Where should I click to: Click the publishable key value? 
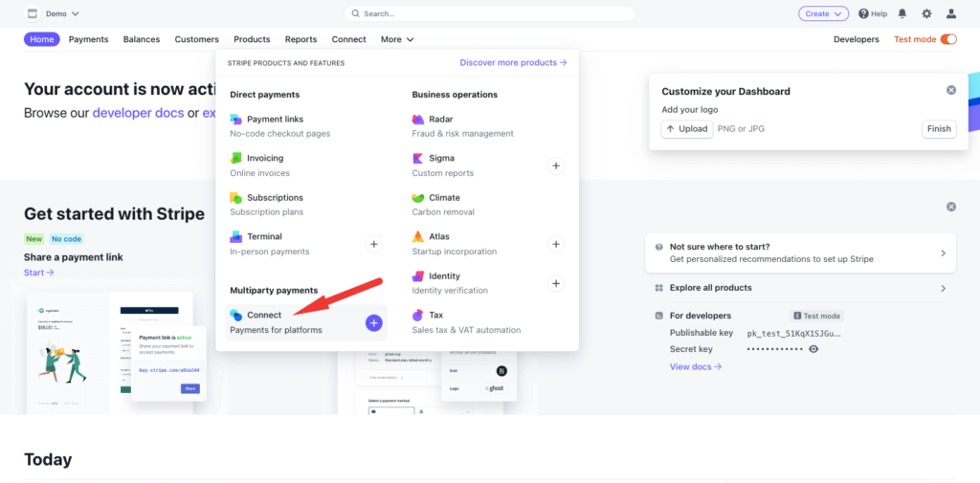coord(793,334)
